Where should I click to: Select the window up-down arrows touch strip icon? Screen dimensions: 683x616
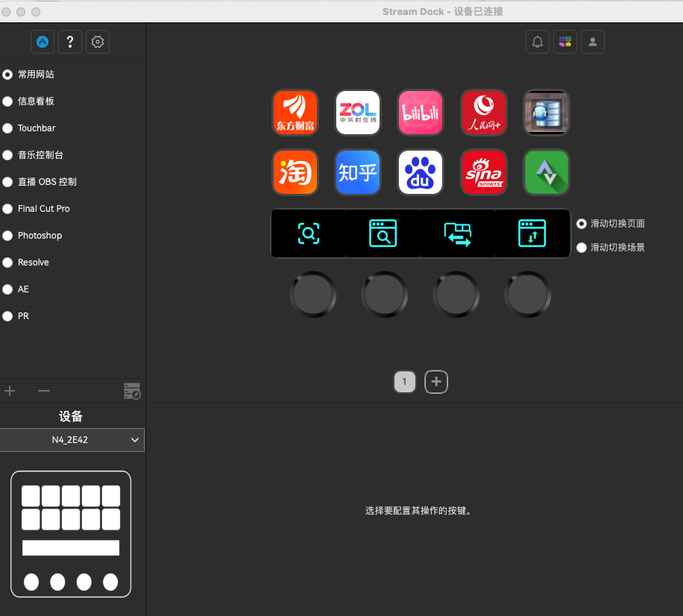tap(532, 233)
